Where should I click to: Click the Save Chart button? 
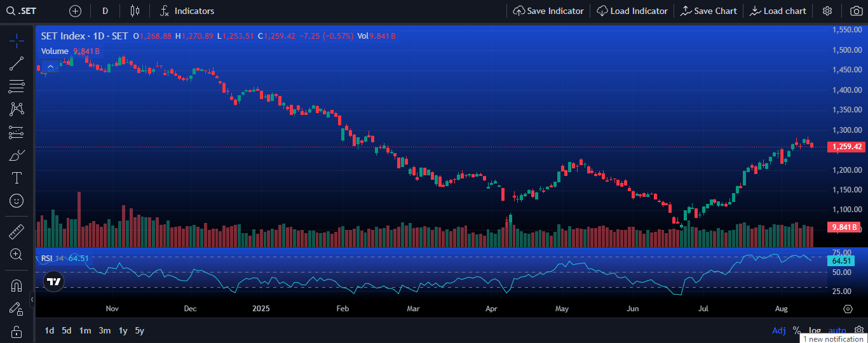709,11
